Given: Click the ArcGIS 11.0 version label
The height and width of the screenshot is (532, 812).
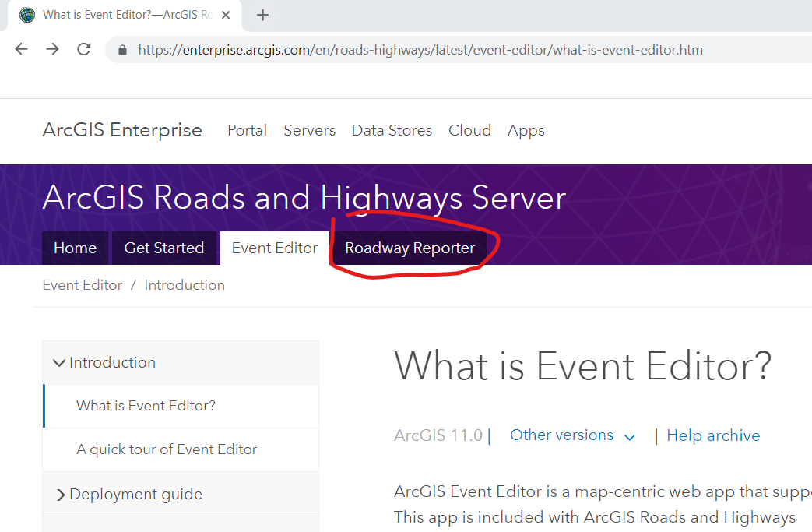Looking at the screenshot, I should [438, 435].
